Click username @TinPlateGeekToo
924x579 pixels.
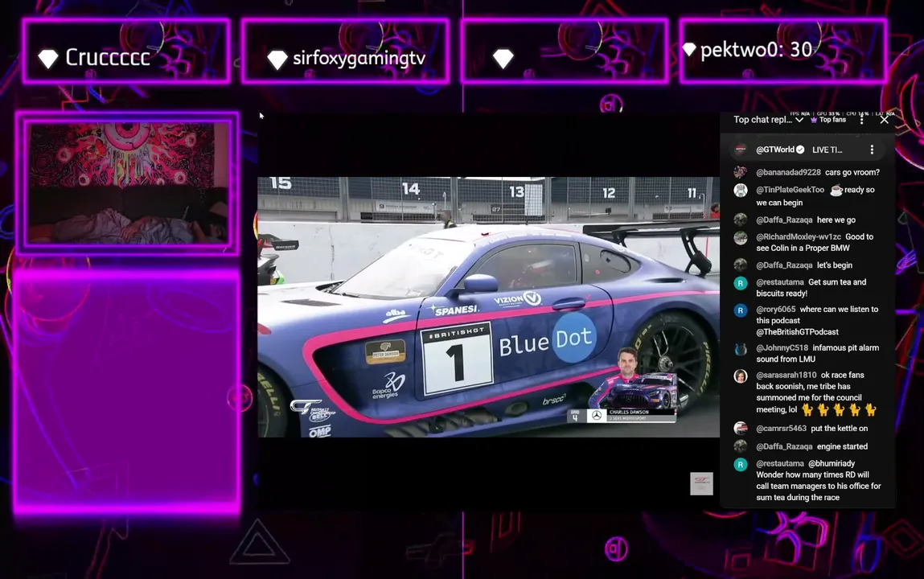pos(791,190)
